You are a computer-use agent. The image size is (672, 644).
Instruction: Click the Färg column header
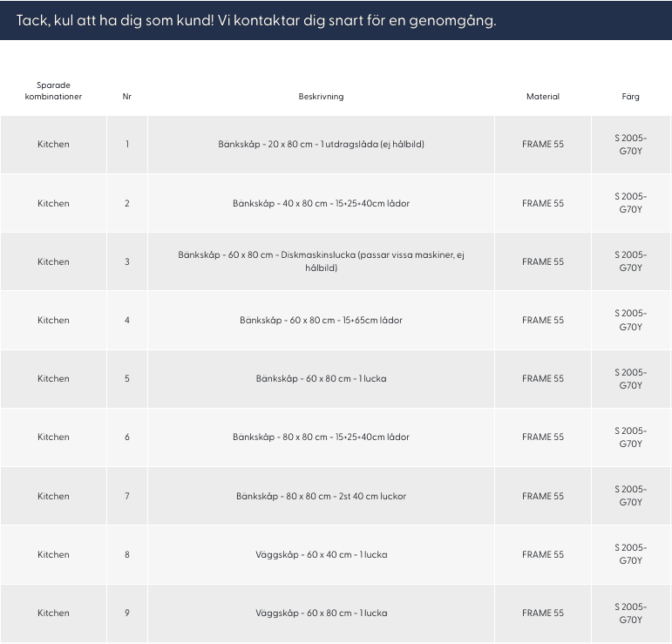[630, 97]
